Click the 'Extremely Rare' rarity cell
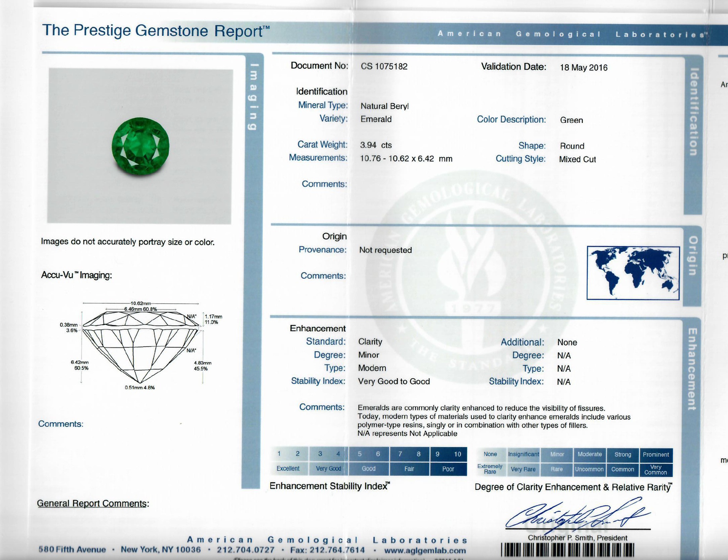Image resolution: width=728 pixels, height=560 pixels. pyautogui.click(x=490, y=469)
